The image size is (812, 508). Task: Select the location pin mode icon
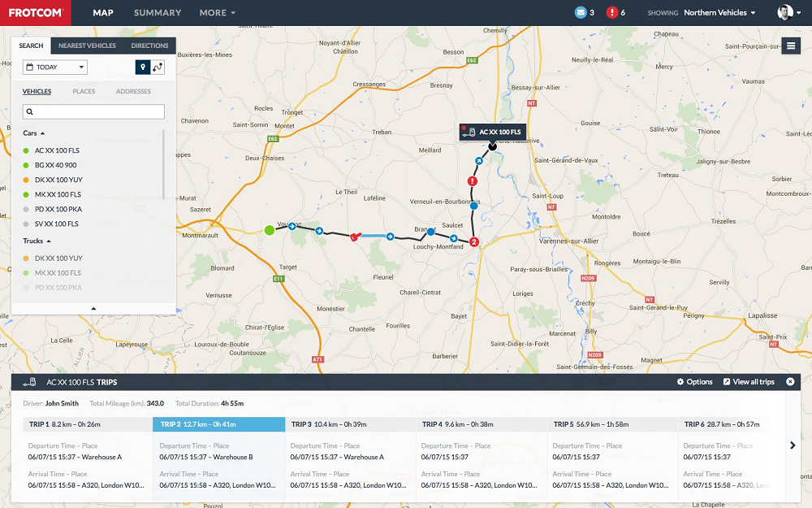coord(142,67)
